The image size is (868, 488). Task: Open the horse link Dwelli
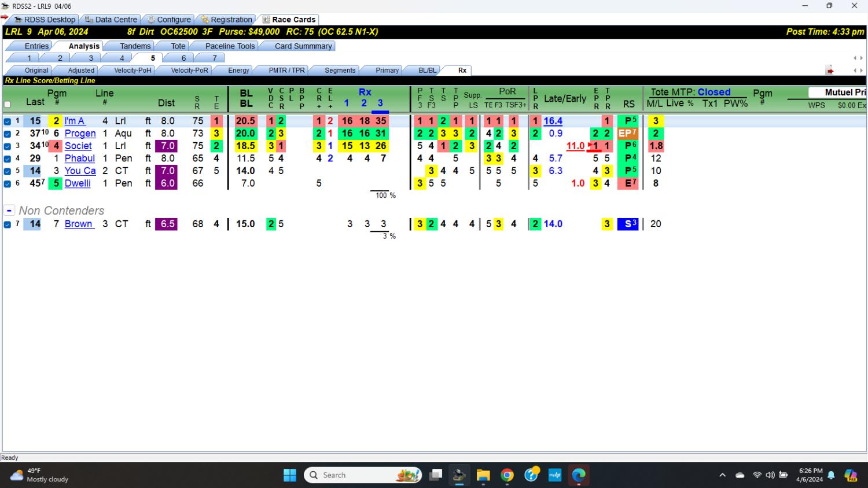click(x=78, y=183)
